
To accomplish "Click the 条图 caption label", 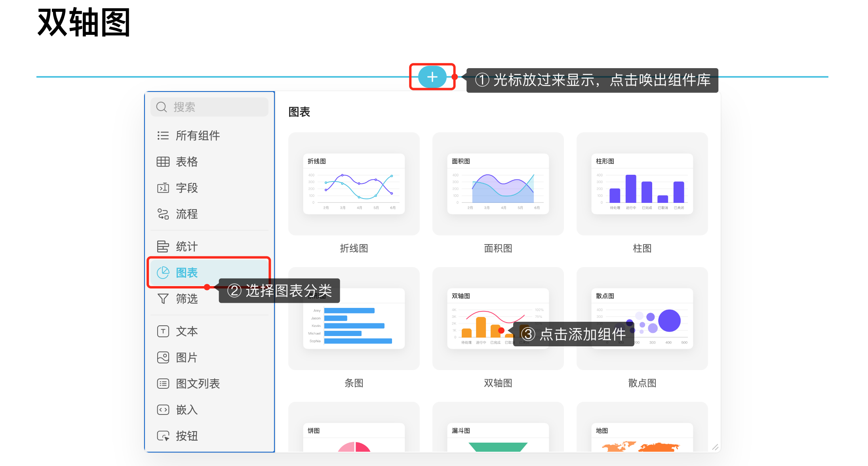I will pos(354,383).
